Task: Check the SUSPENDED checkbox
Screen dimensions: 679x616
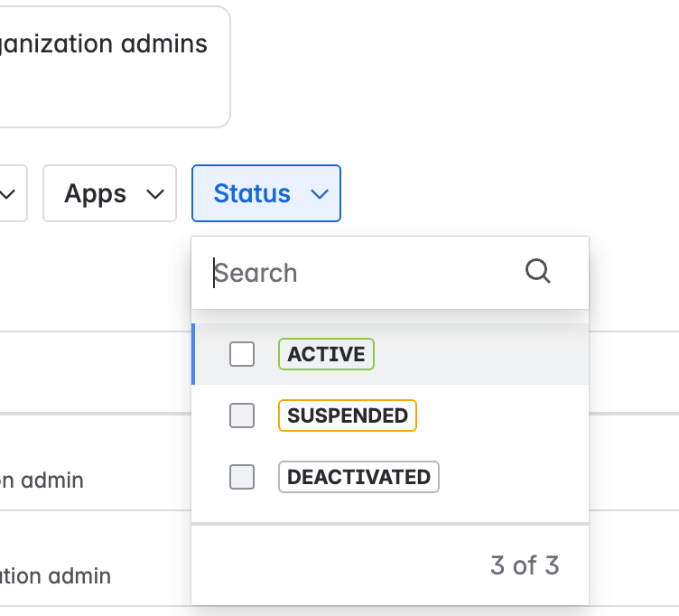Action: pyautogui.click(x=242, y=415)
